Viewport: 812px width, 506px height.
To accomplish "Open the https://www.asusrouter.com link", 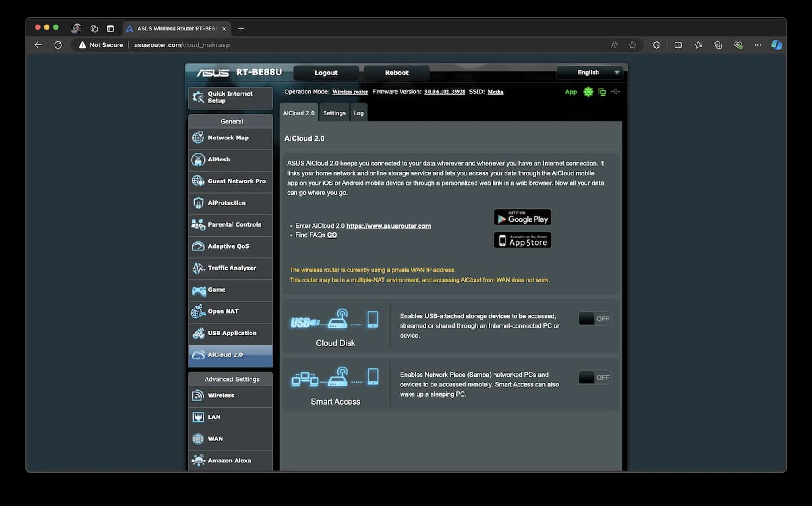I will pyautogui.click(x=388, y=226).
